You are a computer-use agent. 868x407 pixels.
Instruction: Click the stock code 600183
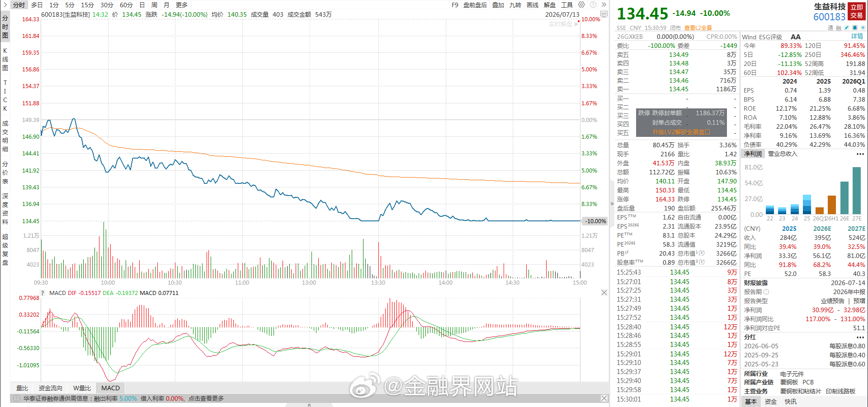coord(829,17)
